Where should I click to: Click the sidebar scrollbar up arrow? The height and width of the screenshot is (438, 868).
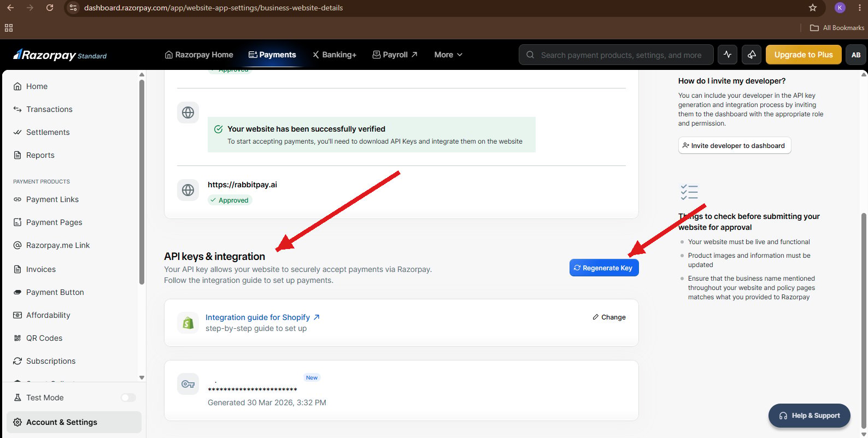click(x=142, y=75)
